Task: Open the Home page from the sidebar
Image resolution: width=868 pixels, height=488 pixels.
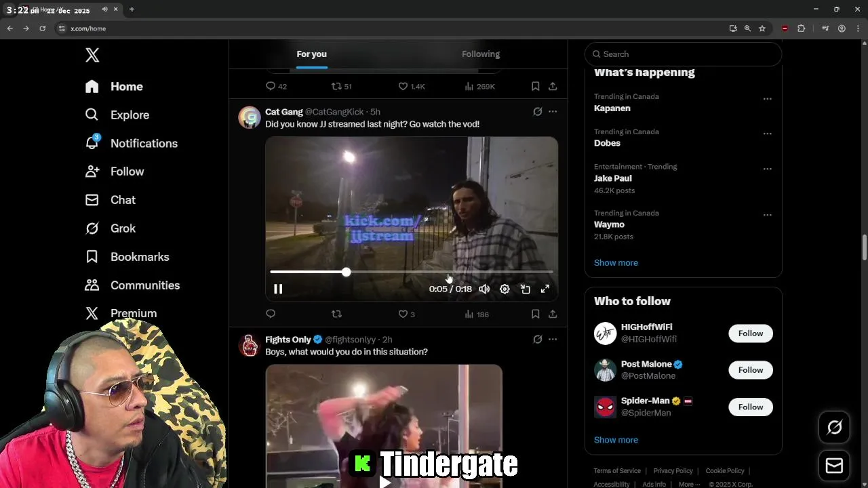Action: [114, 87]
